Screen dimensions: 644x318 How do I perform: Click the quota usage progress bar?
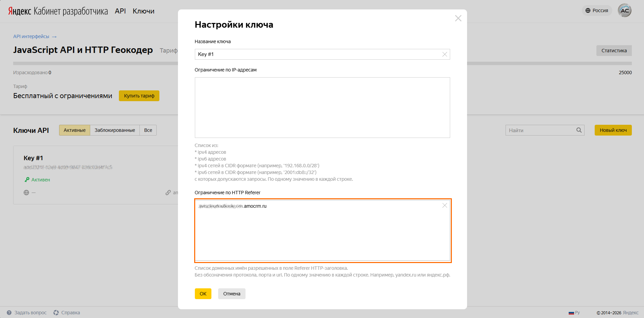coord(322,63)
